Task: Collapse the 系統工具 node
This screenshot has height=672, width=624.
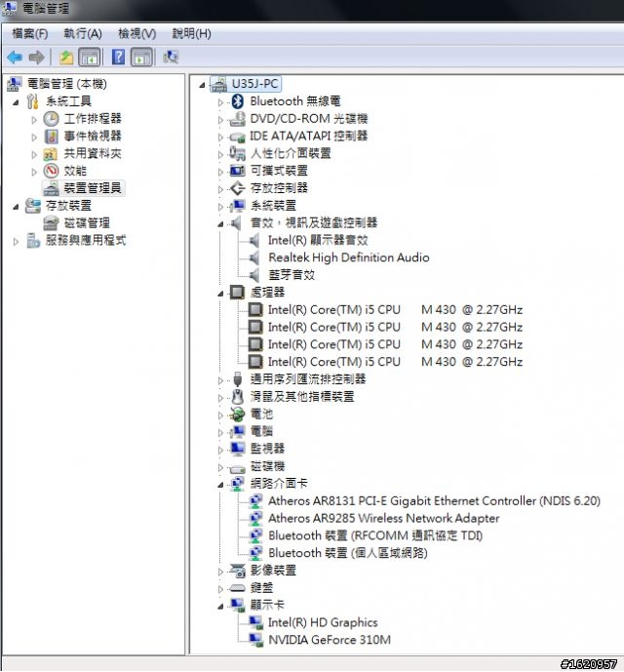Action: coord(16,102)
